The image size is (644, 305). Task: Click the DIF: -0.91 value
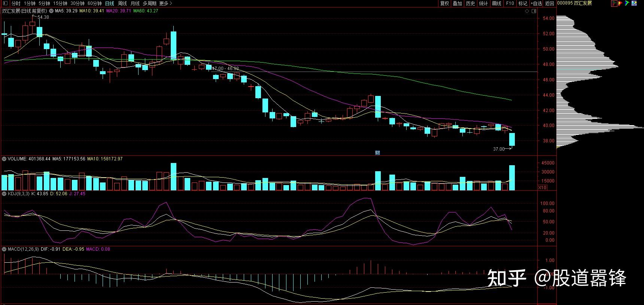[x=51, y=249]
